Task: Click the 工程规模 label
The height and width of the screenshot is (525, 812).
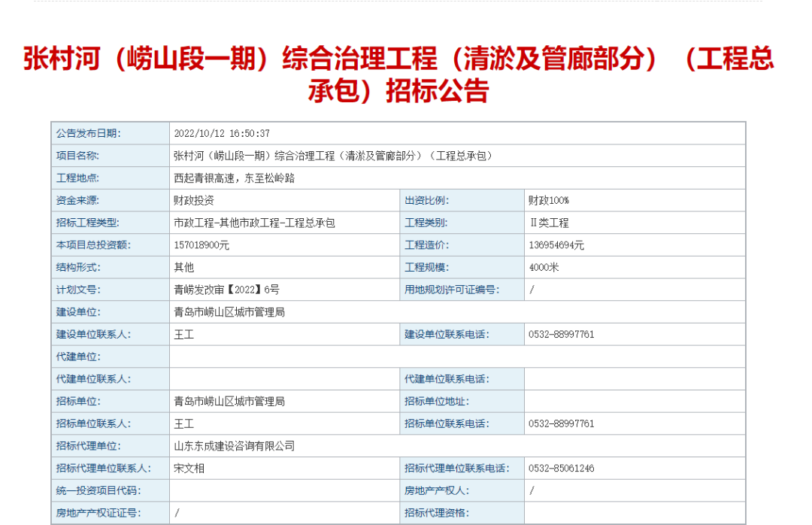Action: [x=427, y=268]
